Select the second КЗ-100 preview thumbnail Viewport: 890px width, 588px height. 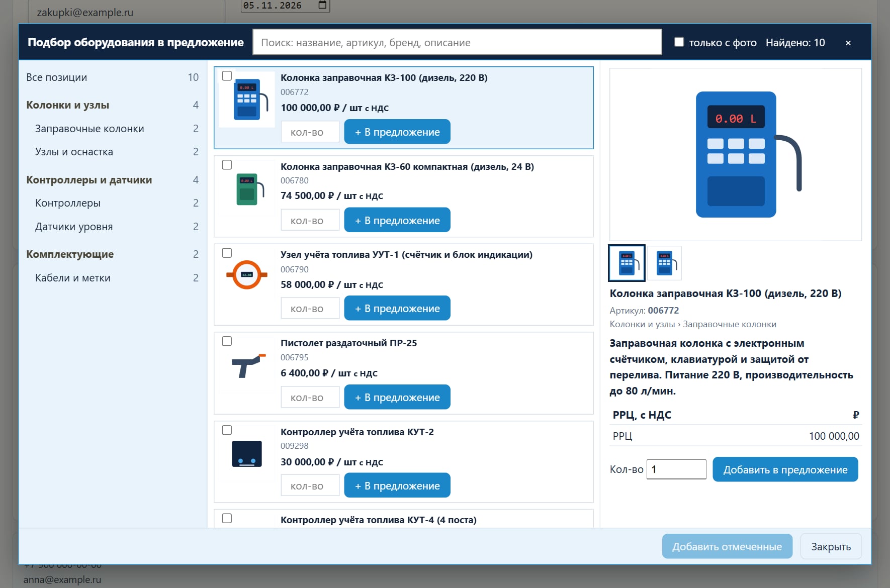664,263
